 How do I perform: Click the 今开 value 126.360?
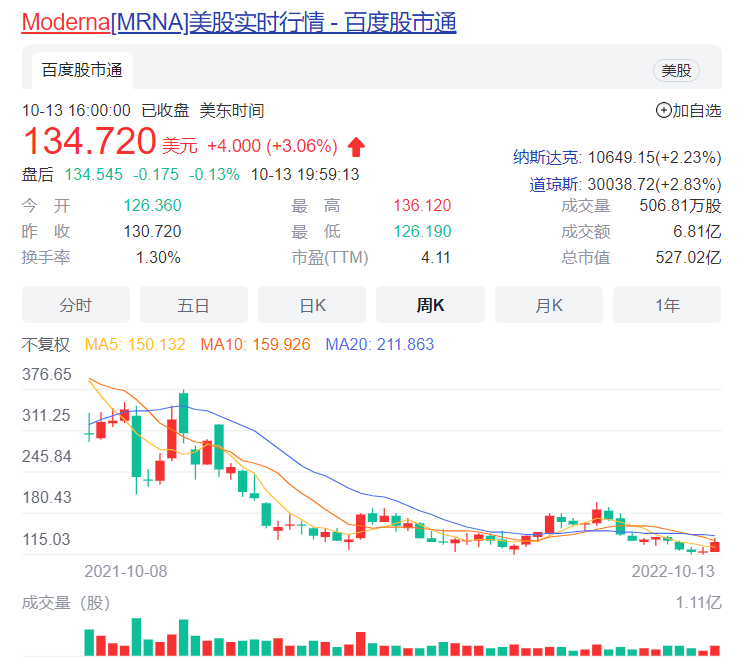(153, 205)
